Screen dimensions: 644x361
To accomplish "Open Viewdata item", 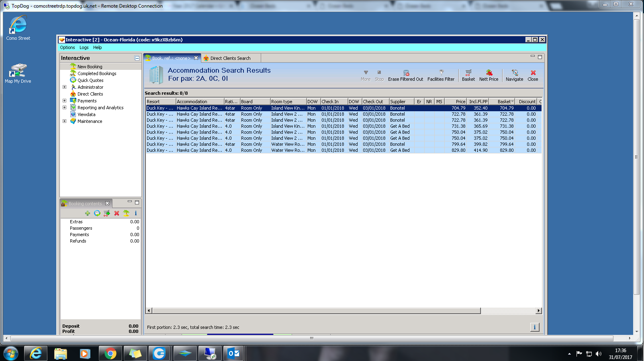I will (86, 114).
